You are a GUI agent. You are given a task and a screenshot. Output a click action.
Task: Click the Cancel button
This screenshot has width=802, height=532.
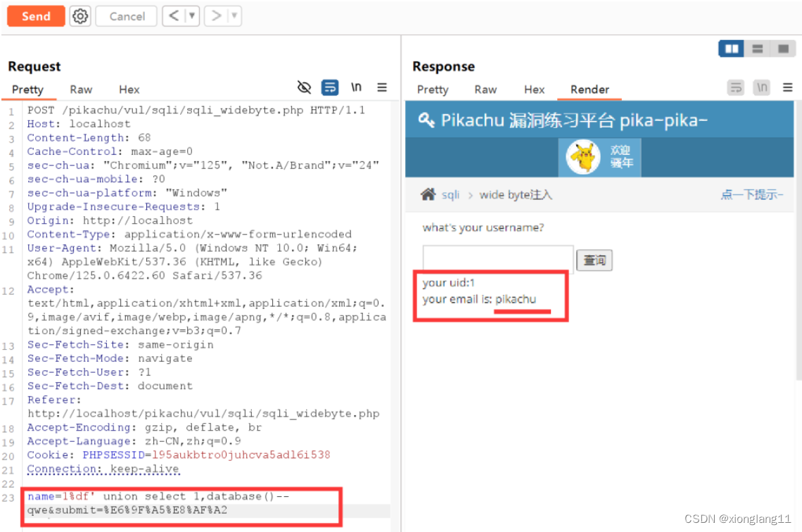pyautogui.click(x=127, y=16)
